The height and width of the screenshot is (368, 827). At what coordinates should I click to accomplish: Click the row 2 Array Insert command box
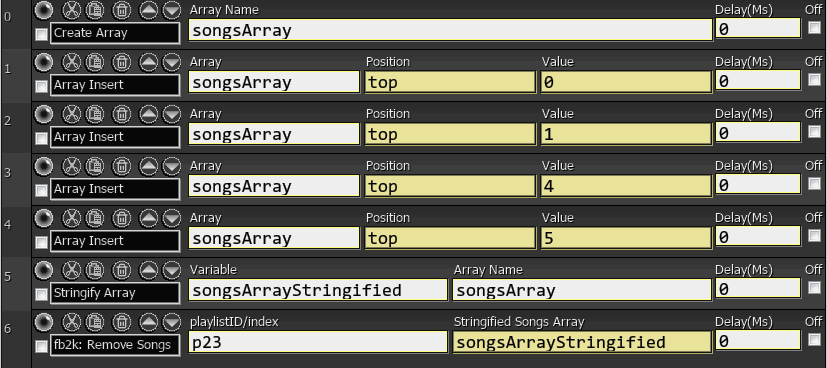point(115,137)
